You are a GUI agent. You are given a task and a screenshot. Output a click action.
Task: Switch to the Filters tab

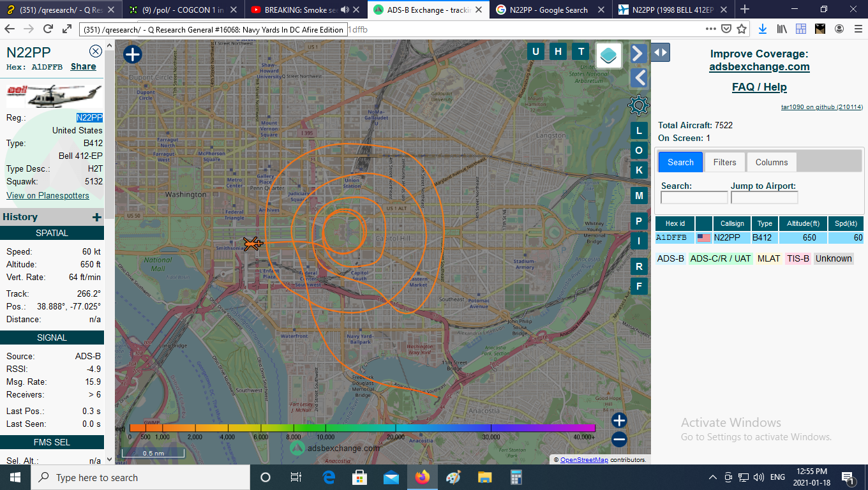point(724,162)
